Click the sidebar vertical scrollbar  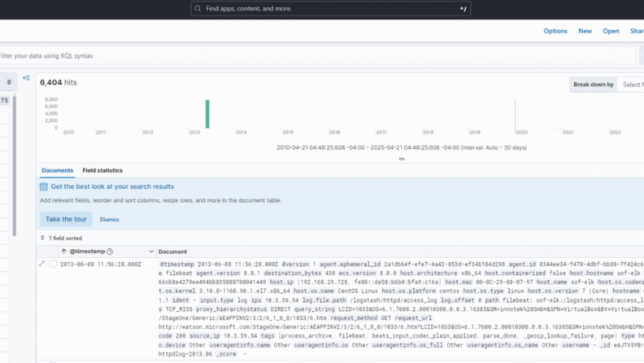15,164
